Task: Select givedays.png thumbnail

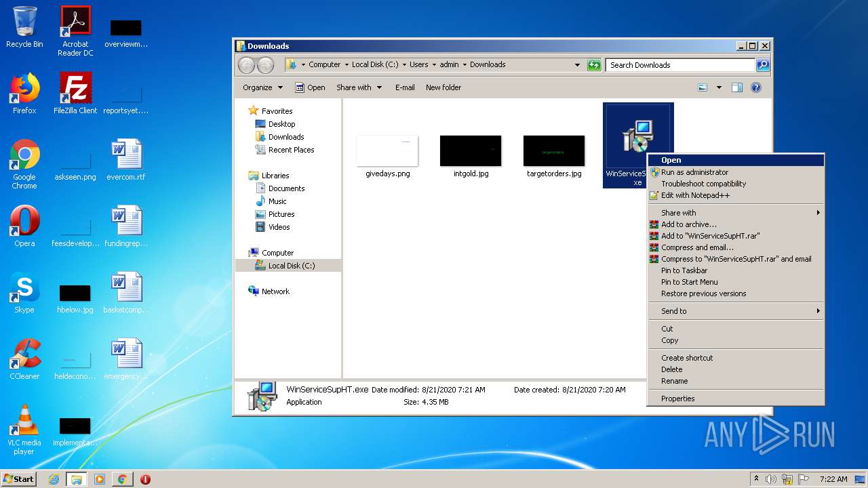Action: (388, 157)
